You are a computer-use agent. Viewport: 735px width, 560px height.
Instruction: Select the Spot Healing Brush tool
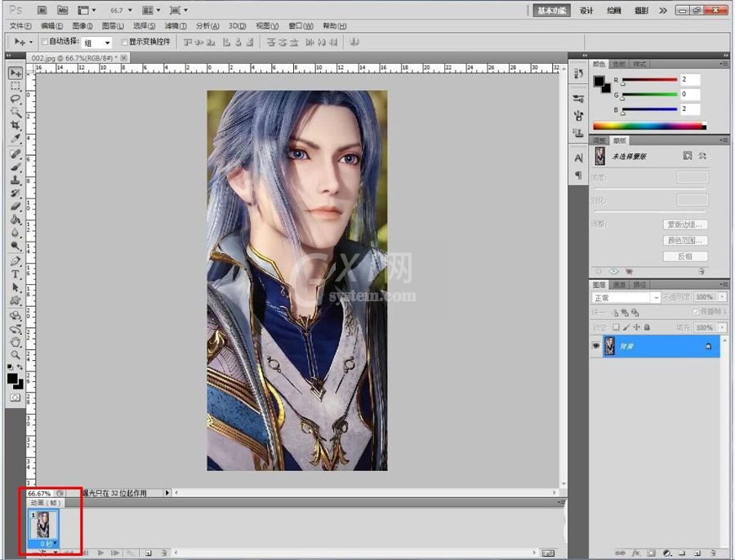click(16, 153)
